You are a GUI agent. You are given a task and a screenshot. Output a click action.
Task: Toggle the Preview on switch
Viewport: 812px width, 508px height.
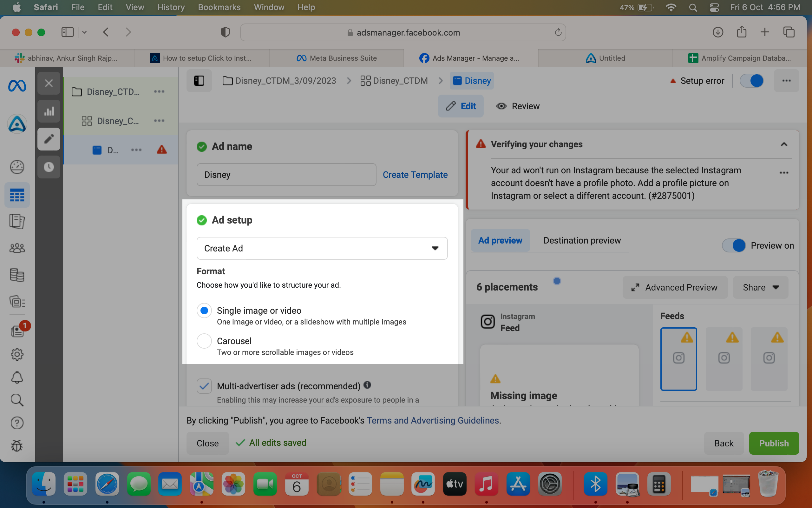(x=734, y=246)
